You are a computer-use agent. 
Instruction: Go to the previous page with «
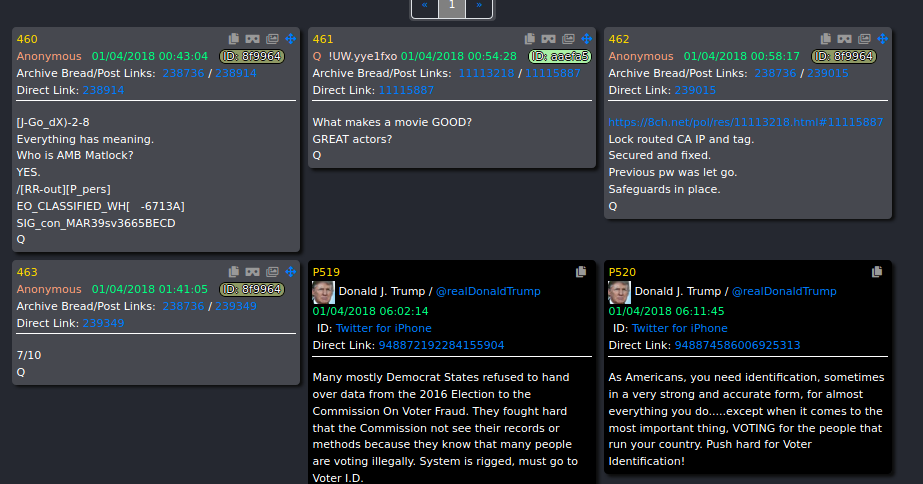coord(425,7)
